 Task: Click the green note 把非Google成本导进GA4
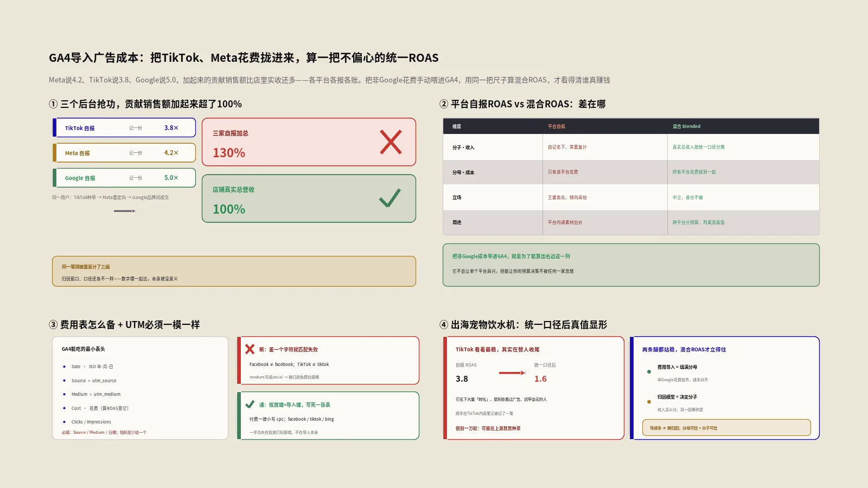(x=631, y=265)
